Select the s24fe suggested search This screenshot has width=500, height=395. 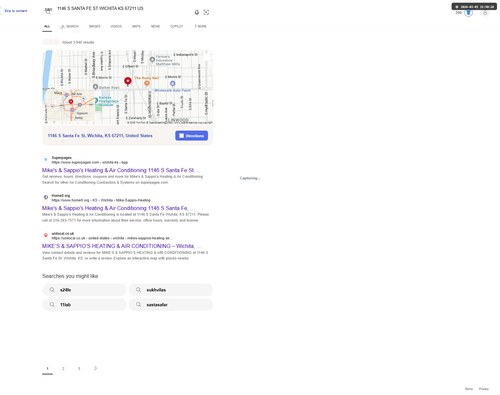pyautogui.click(x=84, y=290)
